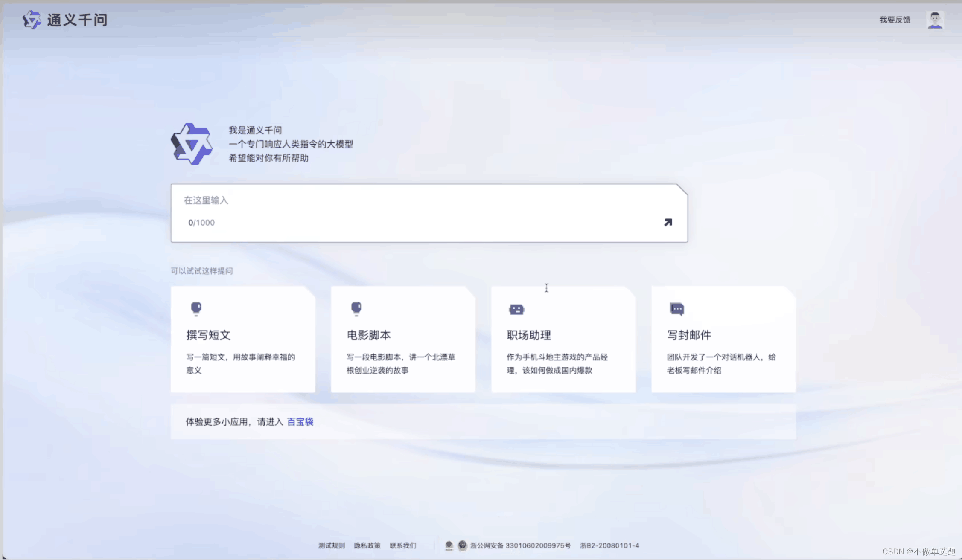
Task: Select the 电影脚本 suggestion card title
Action: click(368, 335)
